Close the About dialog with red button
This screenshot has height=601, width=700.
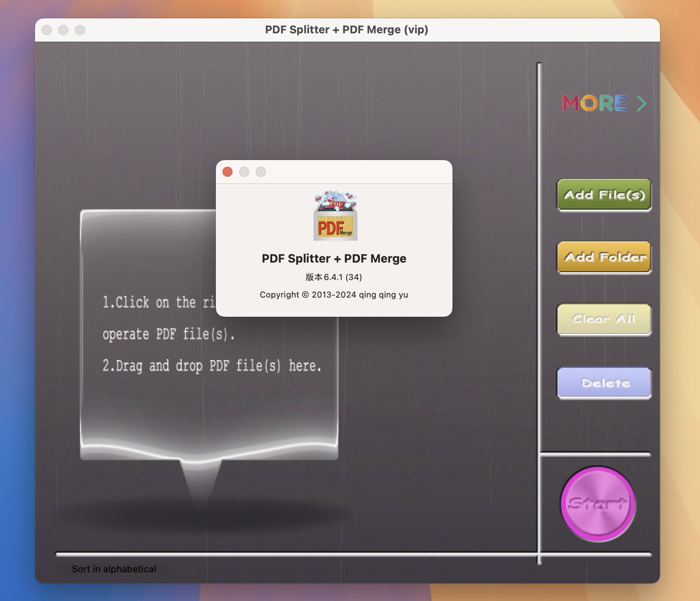[x=227, y=172]
